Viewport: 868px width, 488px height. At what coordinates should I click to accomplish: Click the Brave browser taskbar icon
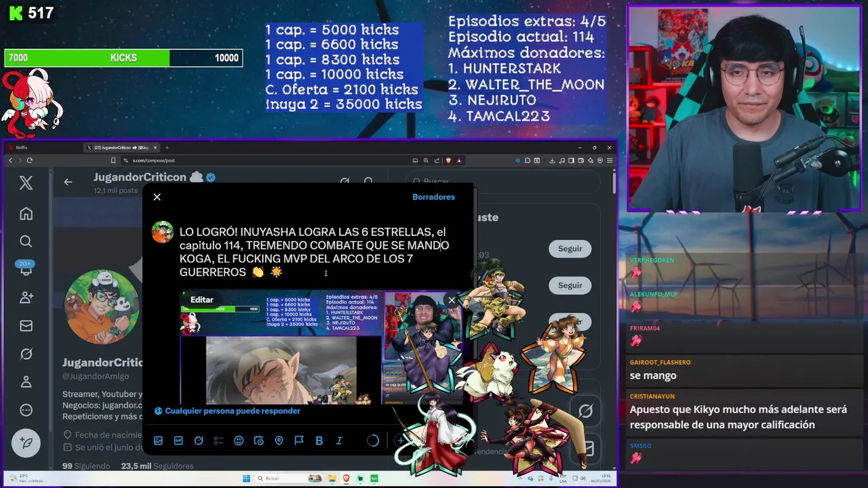tap(346, 478)
